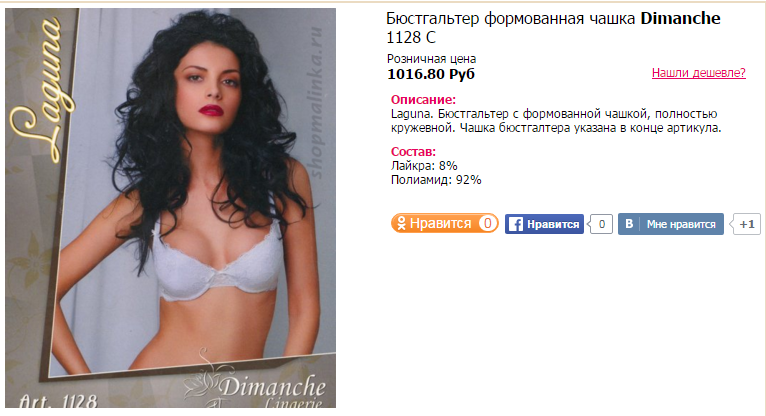Click the '1016.80 Руб' price

pyautogui.click(x=431, y=74)
